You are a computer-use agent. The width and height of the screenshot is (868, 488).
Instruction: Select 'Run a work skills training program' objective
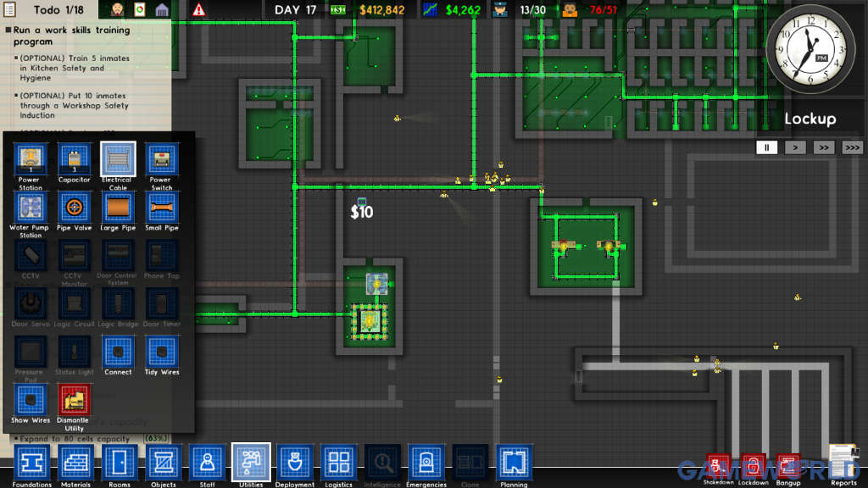(x=71, y=36)
